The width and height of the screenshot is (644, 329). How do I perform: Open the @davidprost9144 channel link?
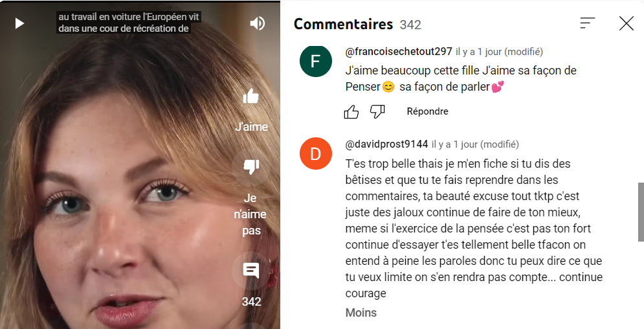pos(386,144)
